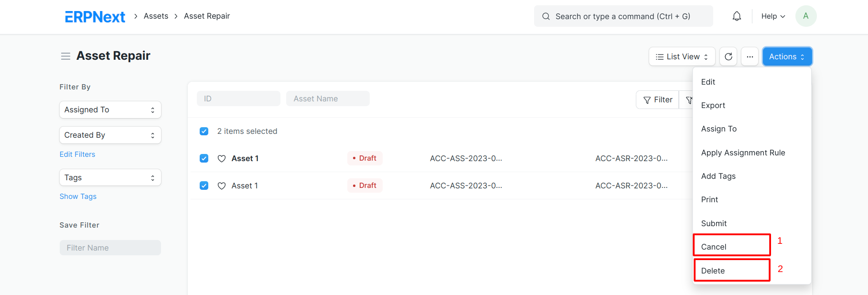Viewport: 868px width, 295px height.
Task: Toggle the sidebar hamburger icon
Action: (x=65, y=56)
